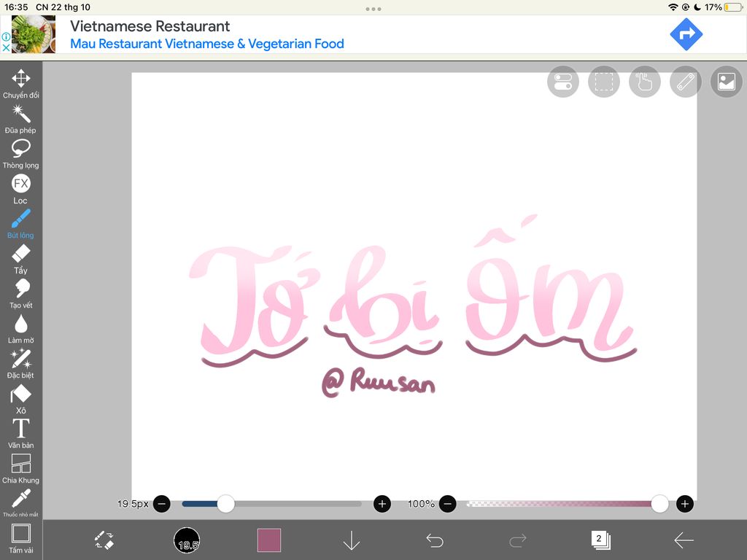Open the Vietnamese Restaurant ad headline

[x=150, y=26]
